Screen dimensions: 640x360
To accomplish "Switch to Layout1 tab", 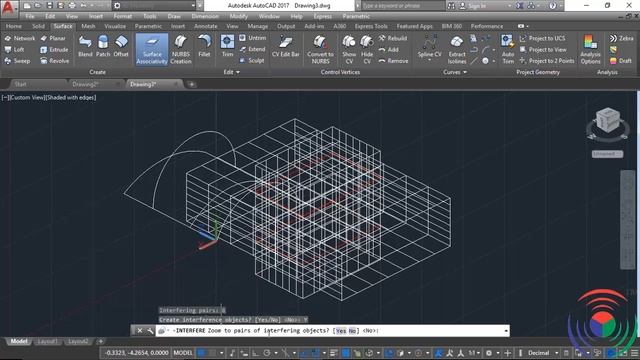I will 47,341.
